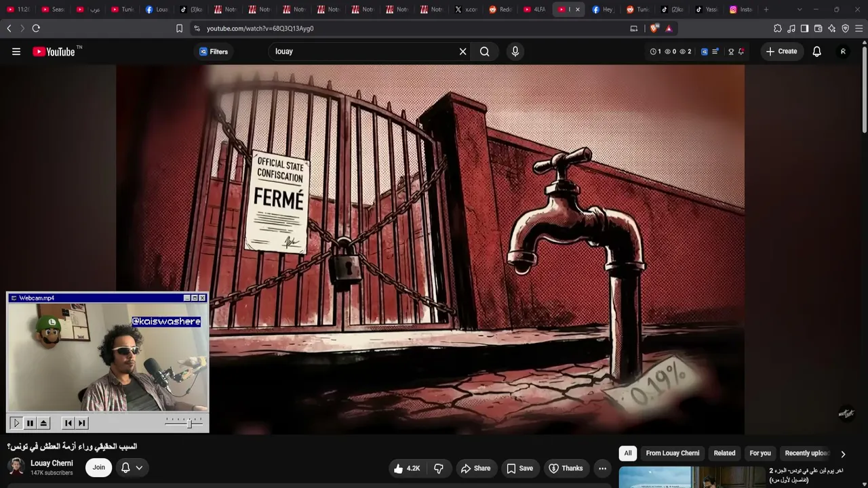Click skip-next in the Webcam.mp4 overlay
The image size is (868, 488).
81,423
